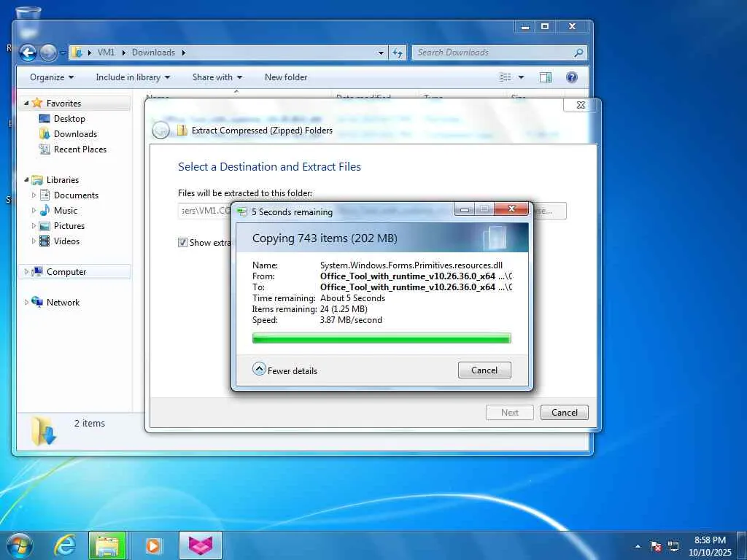
Task: Click Favorites star heading
Action: [63, 104]
